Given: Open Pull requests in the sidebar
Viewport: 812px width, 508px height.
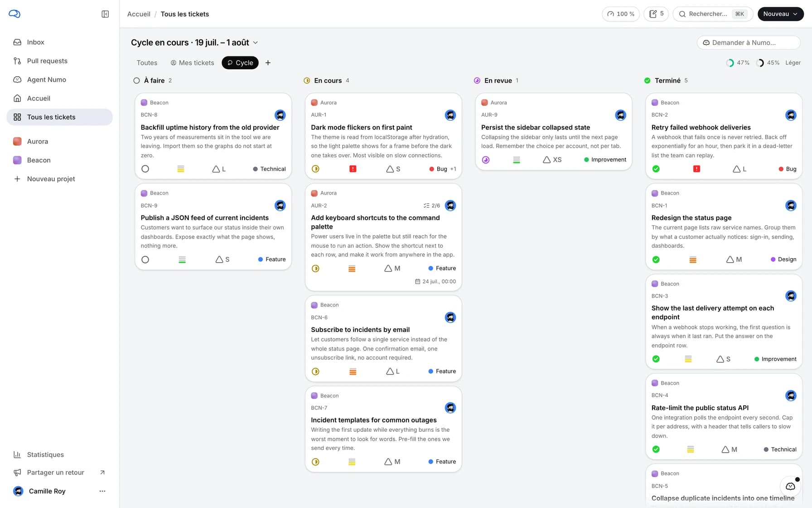Looking at the screenshot, I should pos(59,61).
